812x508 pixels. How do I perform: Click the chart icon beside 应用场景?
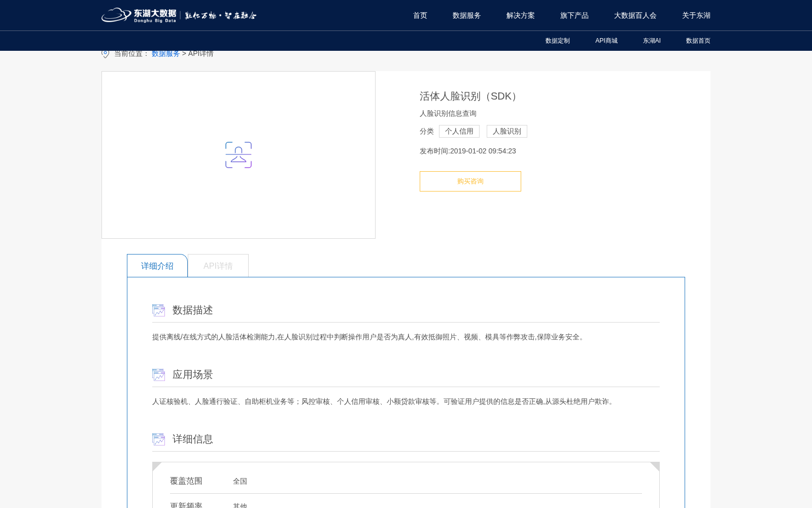tap(158, 375)
